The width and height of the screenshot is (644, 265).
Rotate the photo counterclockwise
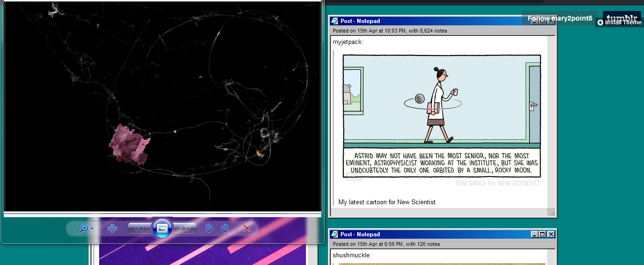pyautogui.click(x=208, y=229)
